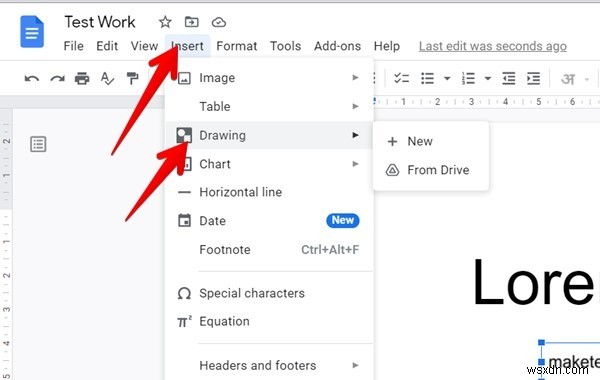600x380 pixels.
Task: Insert a Horizontal line
Action: coord(269,192)
